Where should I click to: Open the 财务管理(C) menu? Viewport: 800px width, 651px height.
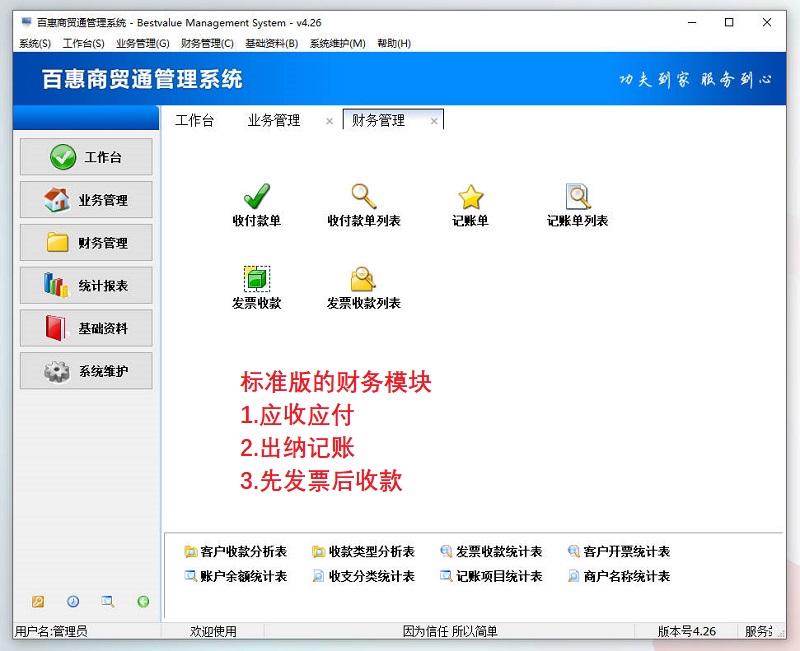(208, 43)
